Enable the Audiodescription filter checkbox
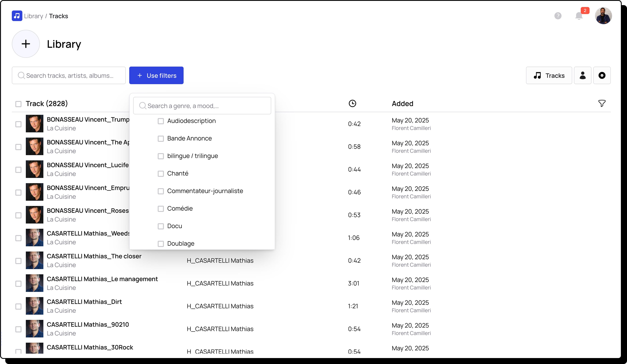627x364 pixels. (161, 121)
